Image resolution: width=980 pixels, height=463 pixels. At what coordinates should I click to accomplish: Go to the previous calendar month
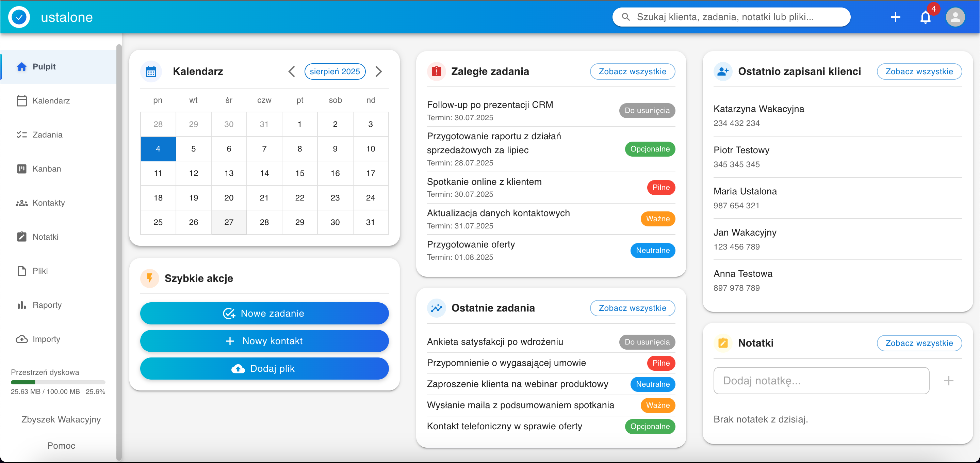[292, 71]
